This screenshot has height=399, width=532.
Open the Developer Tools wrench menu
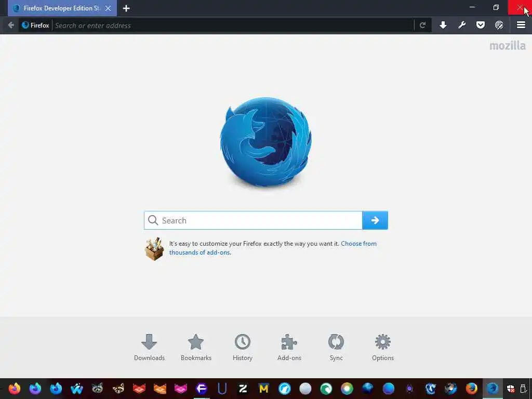coord(462,25)
